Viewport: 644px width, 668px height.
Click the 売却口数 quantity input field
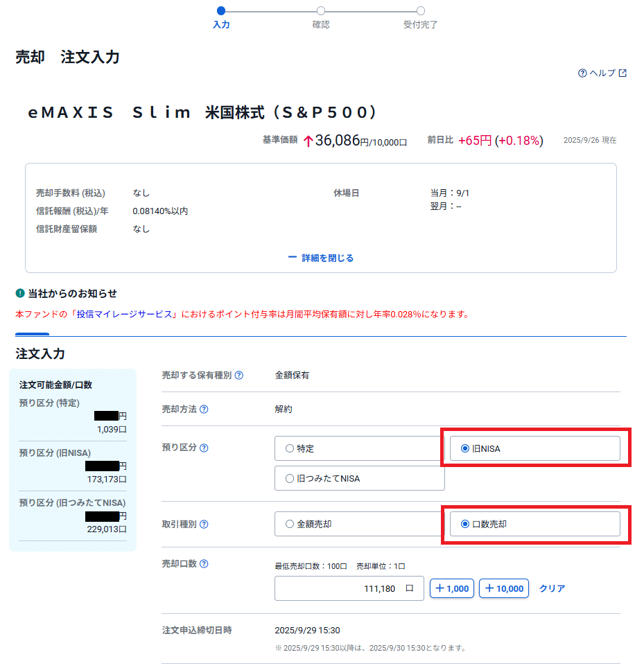pos(349,588)
